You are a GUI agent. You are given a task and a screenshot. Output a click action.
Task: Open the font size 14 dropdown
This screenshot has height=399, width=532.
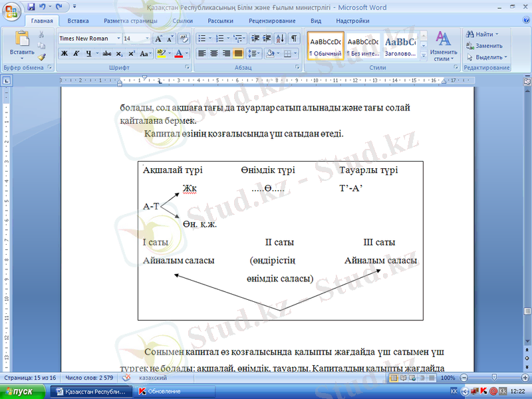[147, 39]
